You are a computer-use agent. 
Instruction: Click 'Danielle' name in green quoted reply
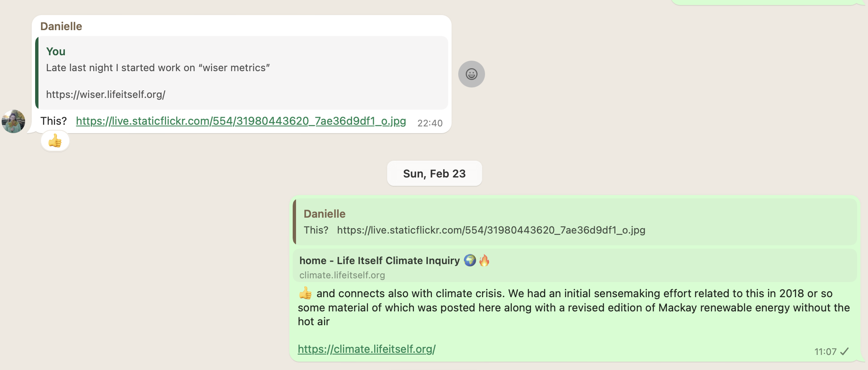click(324, 214)
